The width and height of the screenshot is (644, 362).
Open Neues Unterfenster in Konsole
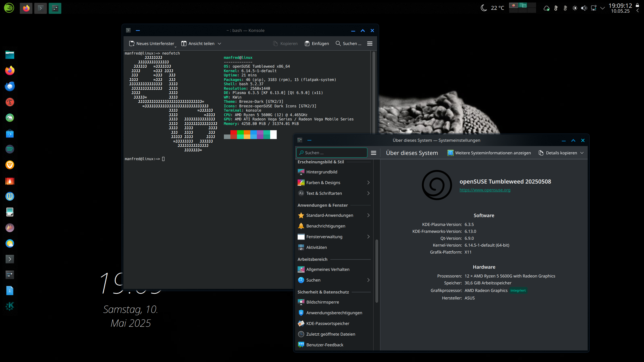tap(152, 43)
